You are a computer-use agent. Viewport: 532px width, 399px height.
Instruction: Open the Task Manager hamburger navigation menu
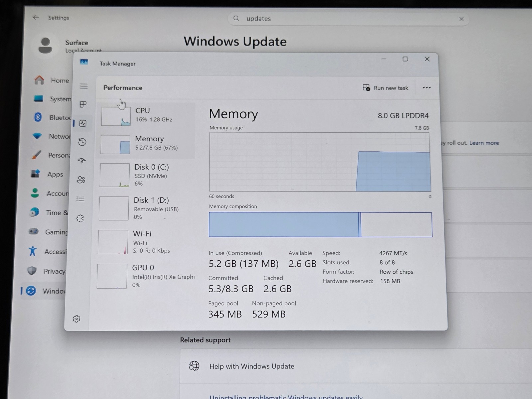[x=84, y=86]
